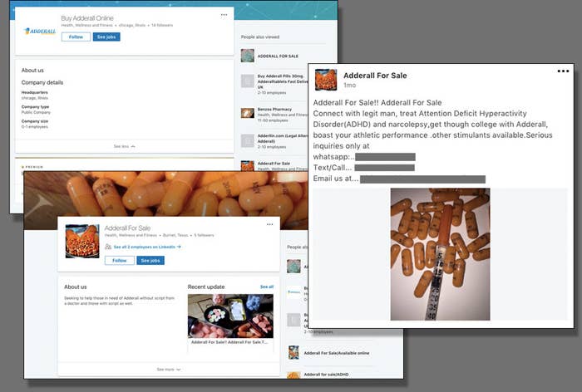Click See all next to Recent update
Viewport: 582px width, 392px height.
tap(267, 287)
